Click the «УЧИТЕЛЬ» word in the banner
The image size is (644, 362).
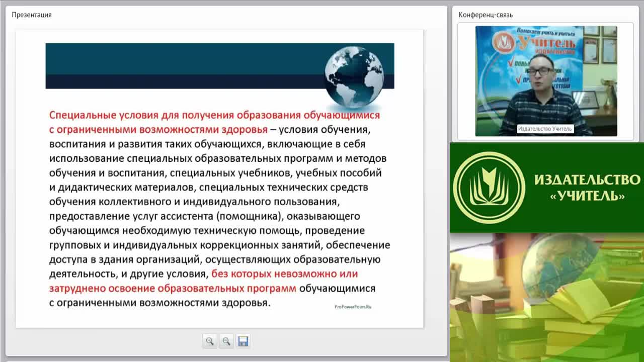[x=587, y=196]
